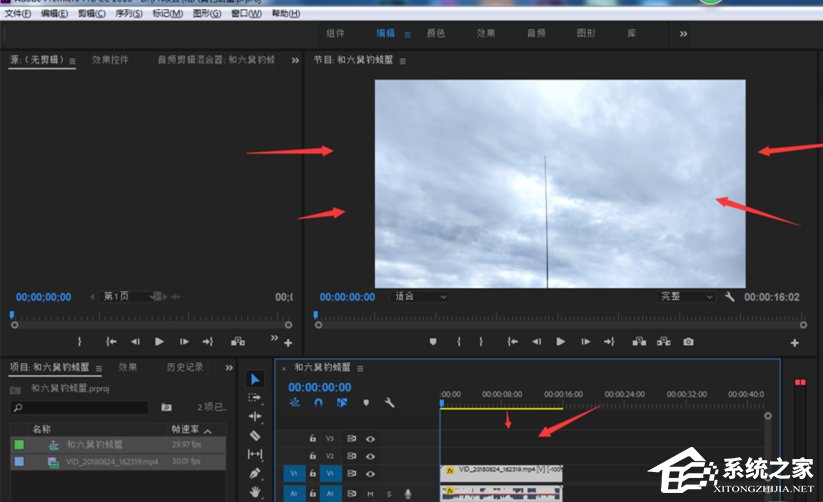Play the Program monitor sequence
This screenshot has width=823, height=502.
click(561, 342)
